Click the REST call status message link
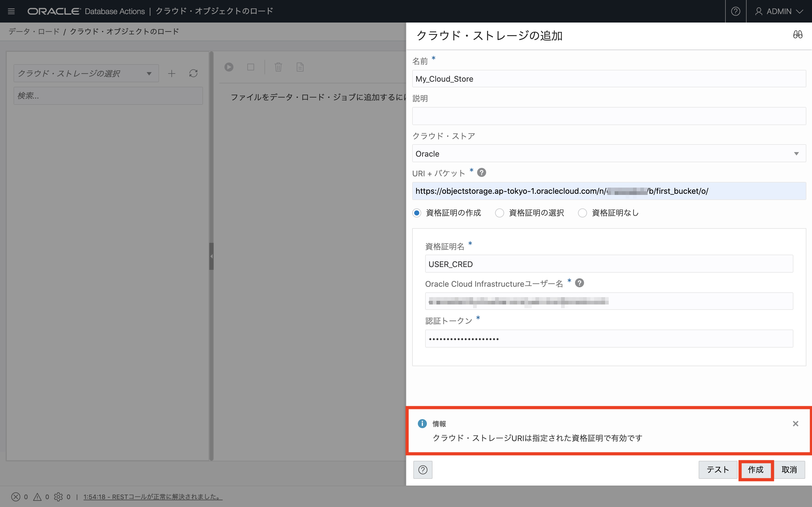Viewport: 812px width, 507px height. click(153, 497)
